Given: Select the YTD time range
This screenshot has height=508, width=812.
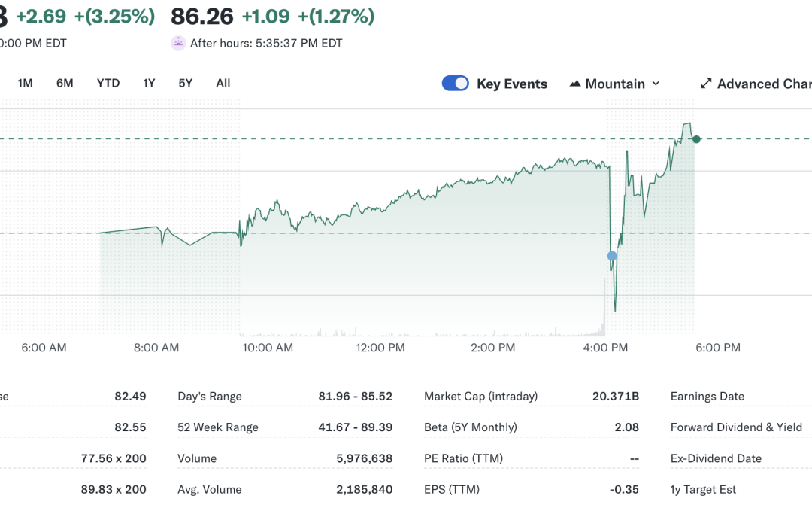Looking at the screenshot, I should tap(108, 83).
